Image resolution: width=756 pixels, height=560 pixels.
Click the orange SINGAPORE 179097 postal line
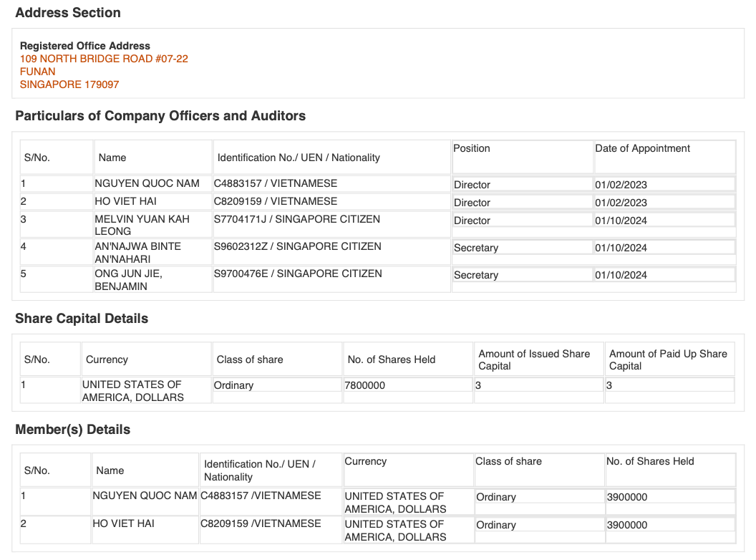click(x=69, y=85)
